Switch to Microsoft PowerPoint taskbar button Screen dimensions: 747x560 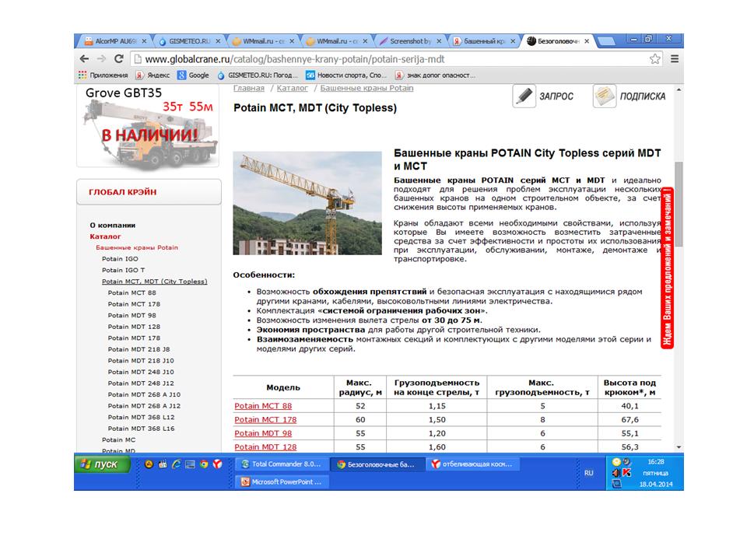282,482
